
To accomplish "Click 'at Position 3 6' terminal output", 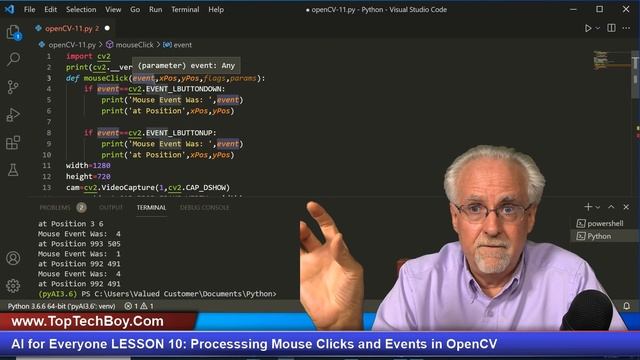I will coord(71,224).
